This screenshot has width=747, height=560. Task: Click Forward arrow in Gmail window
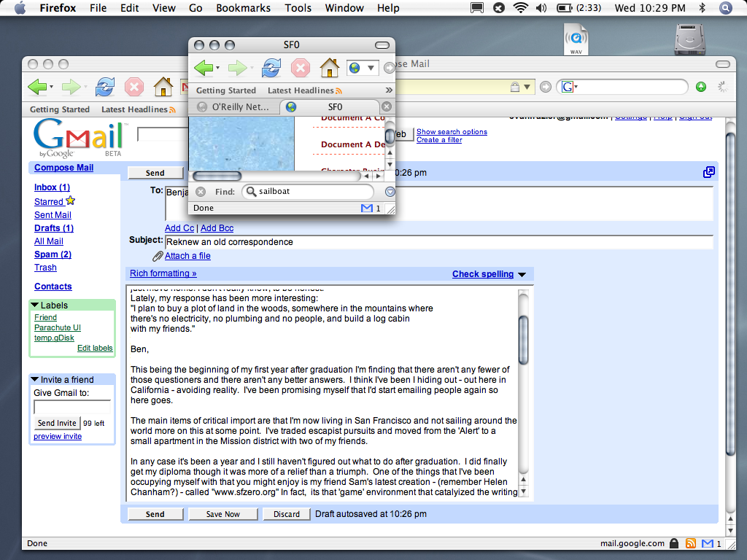point(71,87)
